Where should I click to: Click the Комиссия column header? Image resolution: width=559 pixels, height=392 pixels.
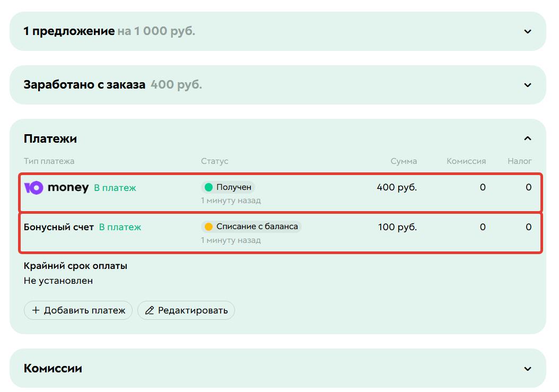tap(466, 161)
